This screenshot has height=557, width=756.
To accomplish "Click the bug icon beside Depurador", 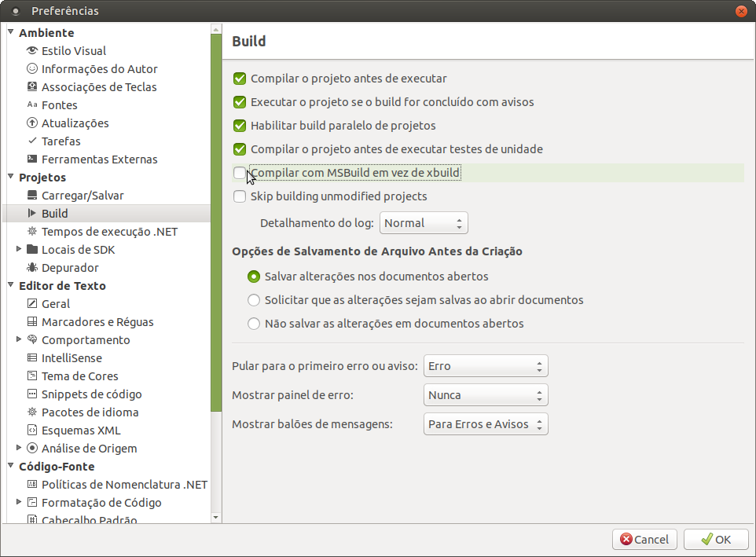I will (31, 267).
